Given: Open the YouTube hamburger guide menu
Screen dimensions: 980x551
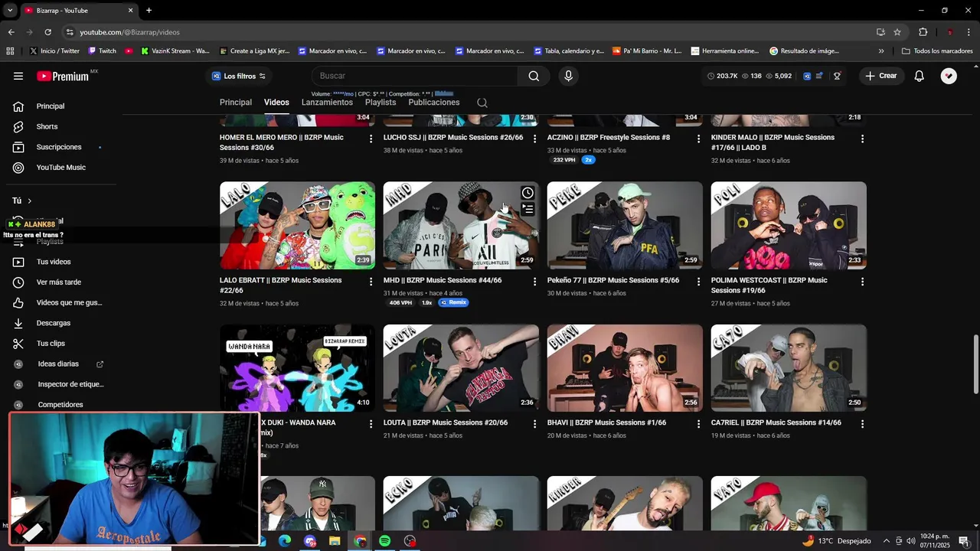Looking at the screenshot, I should (x=18, y=76).
